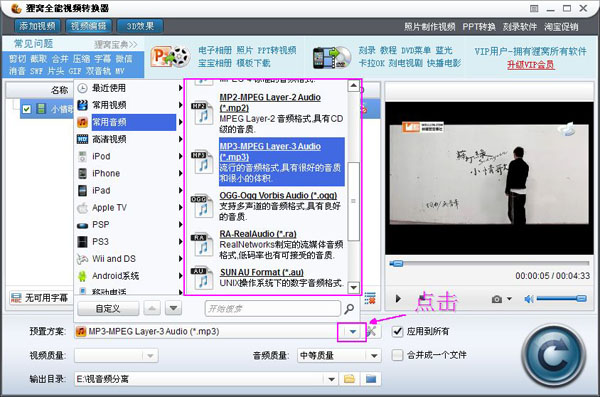Open output folder with yellow folder icon
Viewport: 600px width, 397px height.
[x=349, y=379]
